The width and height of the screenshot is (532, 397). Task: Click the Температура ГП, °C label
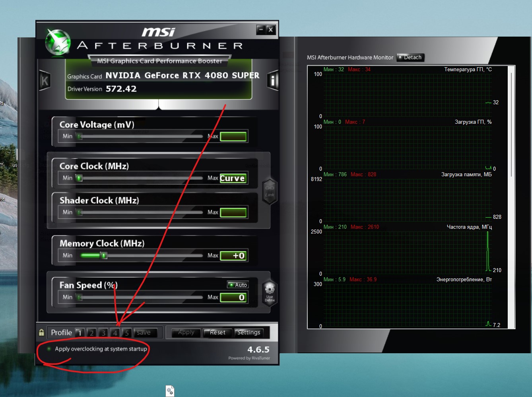[x=468, y=69]
